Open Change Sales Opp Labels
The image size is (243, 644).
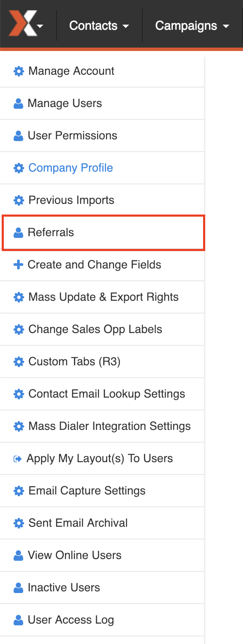[102, 329]
